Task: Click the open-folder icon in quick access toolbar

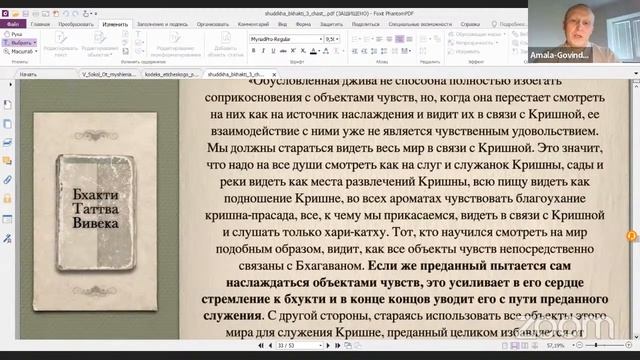Action: [x=16, y=14]
